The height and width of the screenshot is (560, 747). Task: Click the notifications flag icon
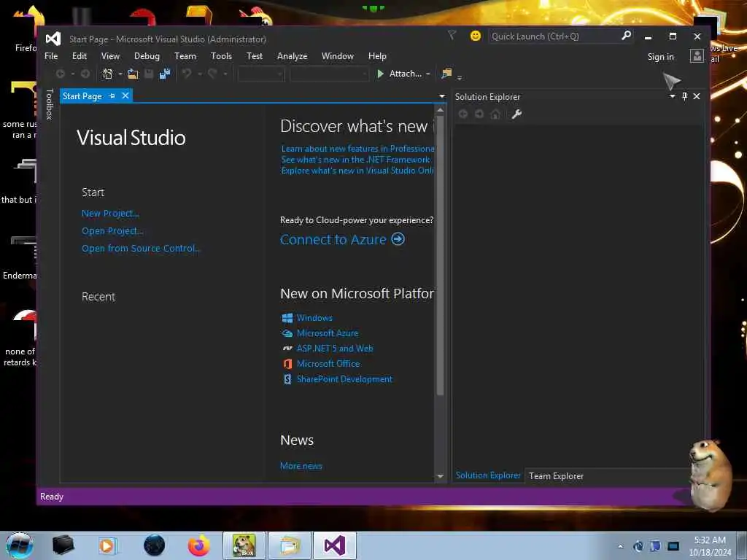[x=452, y=35]
